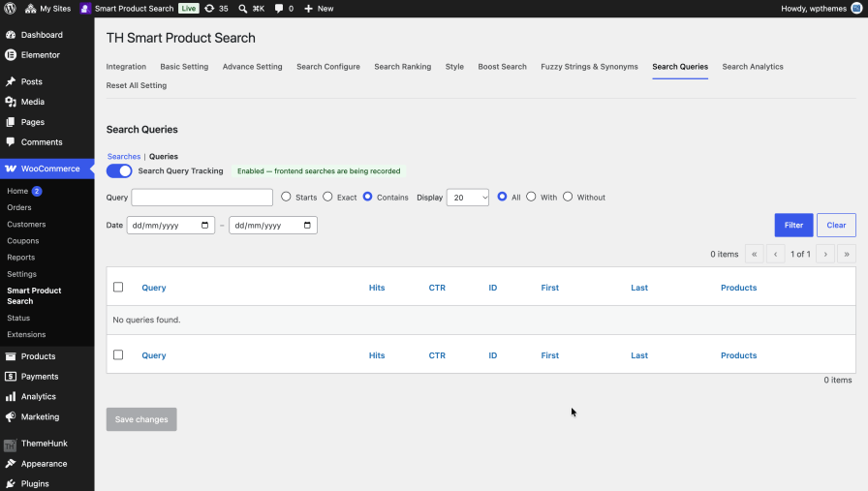Switch to Boost Search tab
Viewport: 868px width, 491px height.
(502, 67)
